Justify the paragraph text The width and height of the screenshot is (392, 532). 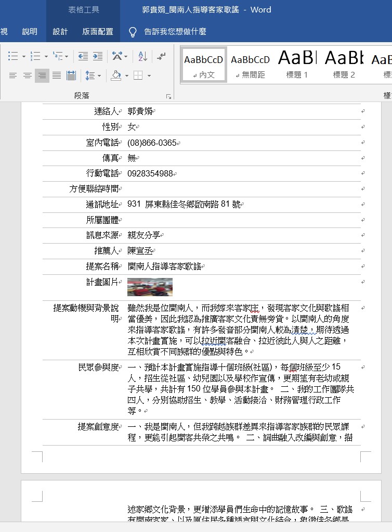coord(57,75)
